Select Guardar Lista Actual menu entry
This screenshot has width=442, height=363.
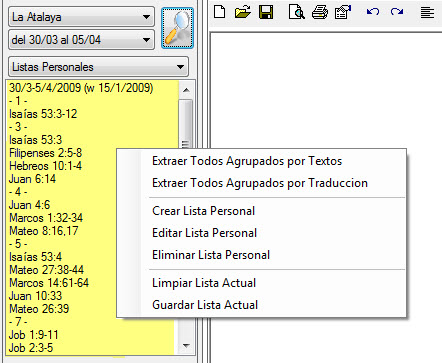tap(205, 305)
